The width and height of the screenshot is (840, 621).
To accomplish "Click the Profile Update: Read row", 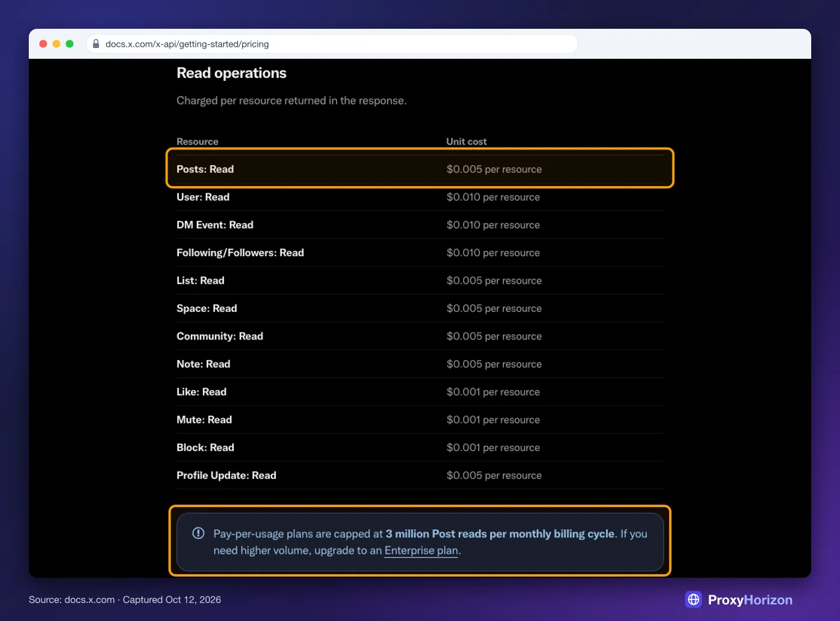I will coord(420,475).
